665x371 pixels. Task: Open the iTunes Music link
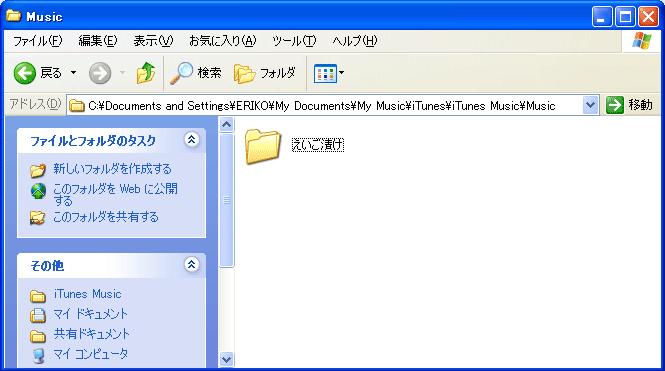pyautogui.click(x=87, y=294)
